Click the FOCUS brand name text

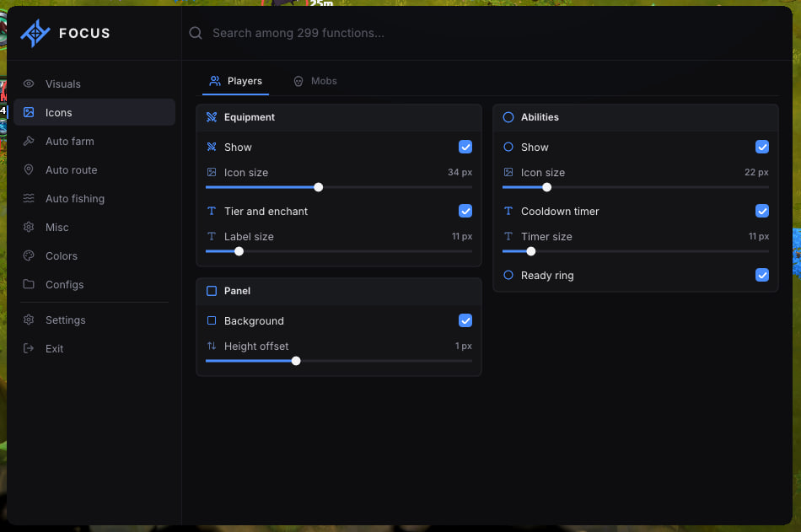click(x=84, y=33)
